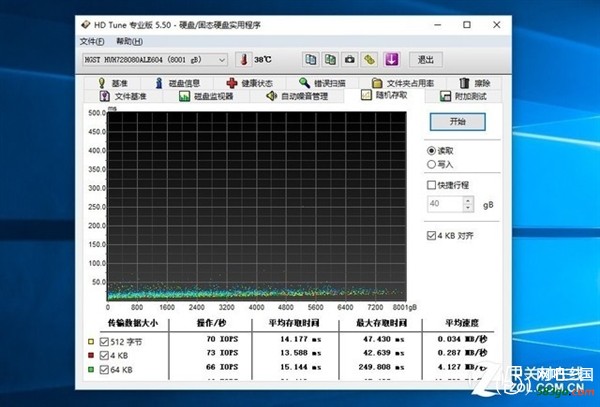Switch to the 文件夹占用率 tab
Screen dimensions: 600x407
(x=403, y=83)
